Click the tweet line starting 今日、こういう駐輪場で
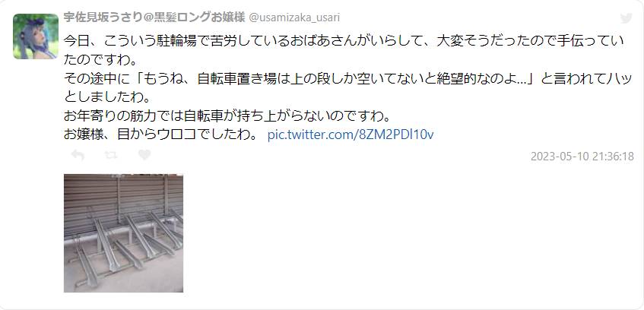The width and height of the screenshot is (644, 310). pos(344,41)
